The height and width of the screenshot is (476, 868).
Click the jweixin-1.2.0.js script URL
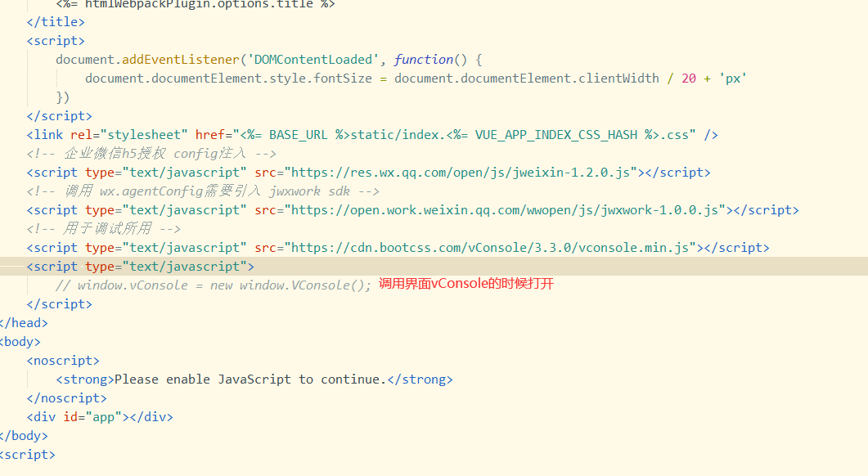(x=461, y=173)
